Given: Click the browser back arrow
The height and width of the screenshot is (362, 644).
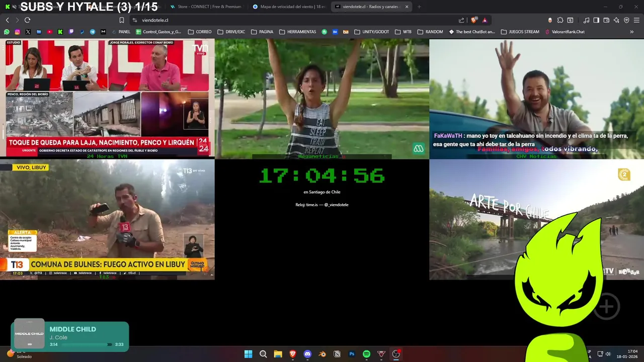Looking at the screenshot, I should [7, 20].
